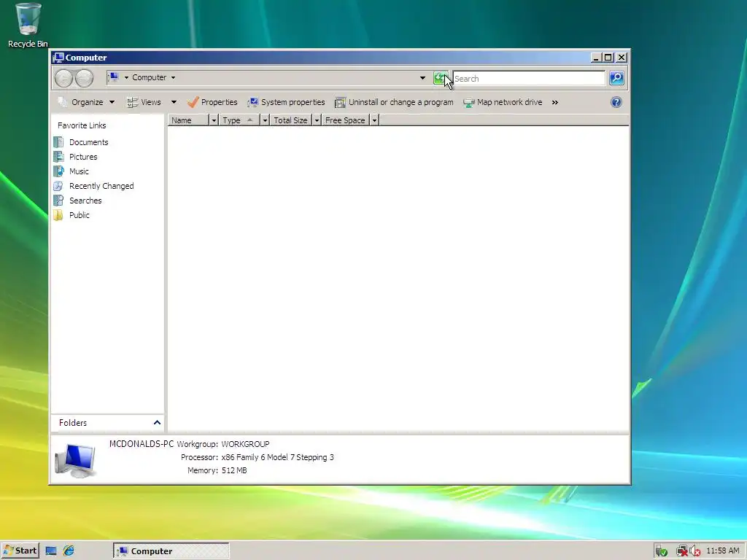Image resolution: width=747 pixels, height=560 pixels.
Task: Maximize the Computer window
Action: 608,58
